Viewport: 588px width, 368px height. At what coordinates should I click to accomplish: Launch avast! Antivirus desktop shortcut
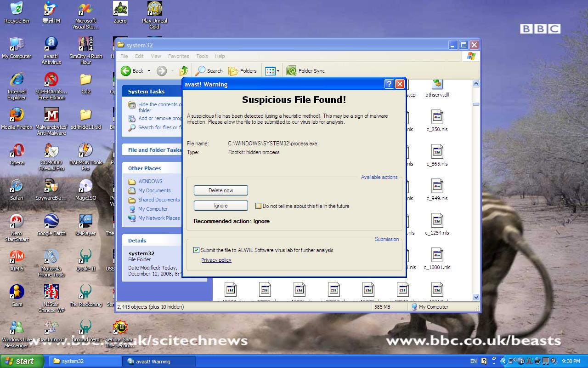coord(51,51)
